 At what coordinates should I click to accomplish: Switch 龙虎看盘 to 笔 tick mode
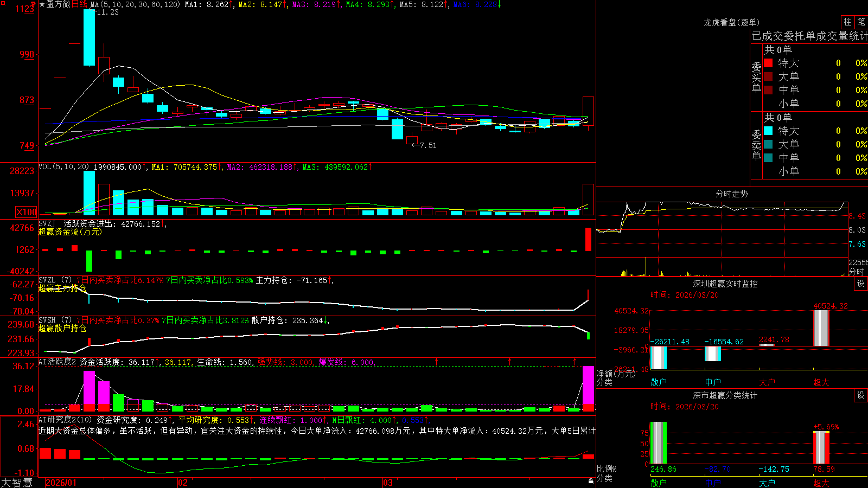click(861, 22)
